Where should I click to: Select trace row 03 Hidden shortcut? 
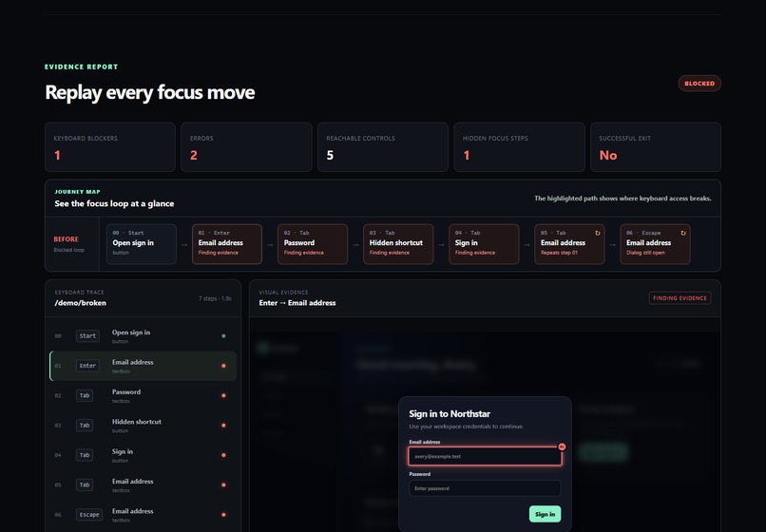pyautogui.click(x=144, y=426)
